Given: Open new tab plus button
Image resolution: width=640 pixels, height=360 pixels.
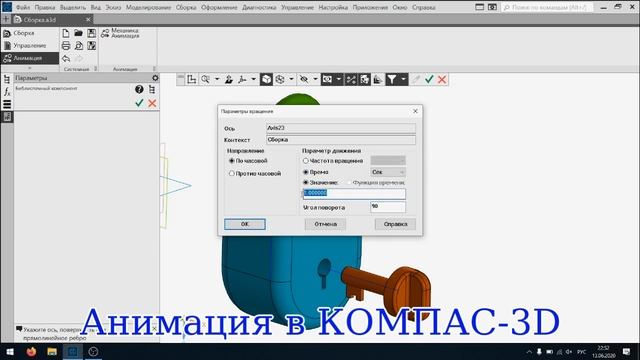Looking at the screenshot, I should point(6,20).
